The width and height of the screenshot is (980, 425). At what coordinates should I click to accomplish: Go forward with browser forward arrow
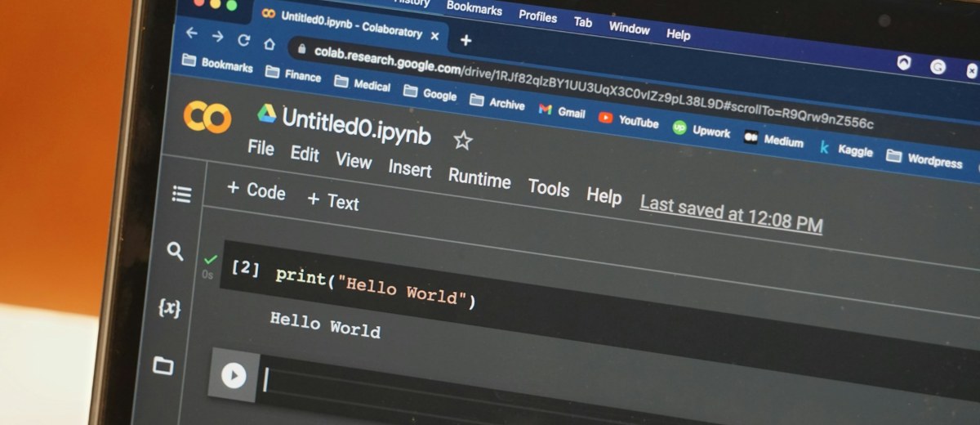click(217, 36)
